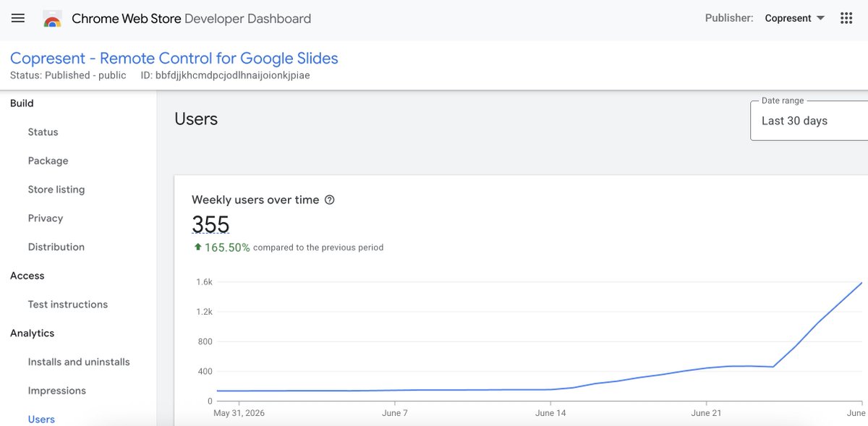Select Privacy in the sidebar
868x426 pixels.
coord(46,218)
